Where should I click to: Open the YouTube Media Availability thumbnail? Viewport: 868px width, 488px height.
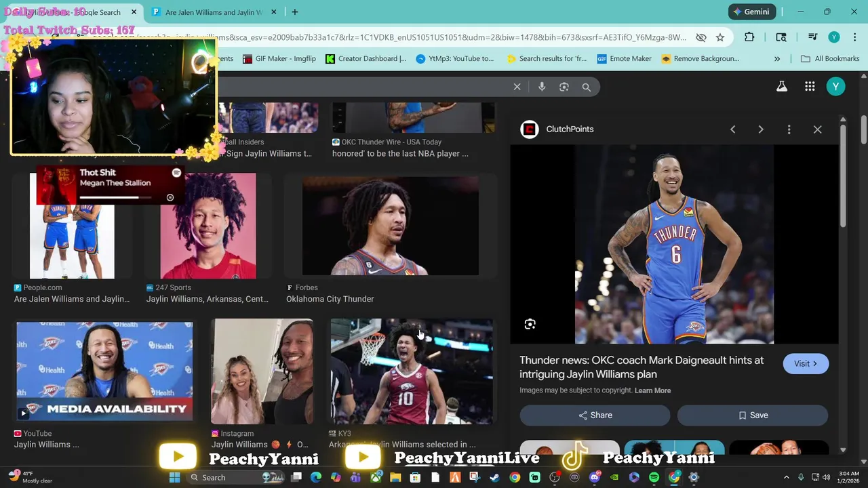click(x=104, y=371)
